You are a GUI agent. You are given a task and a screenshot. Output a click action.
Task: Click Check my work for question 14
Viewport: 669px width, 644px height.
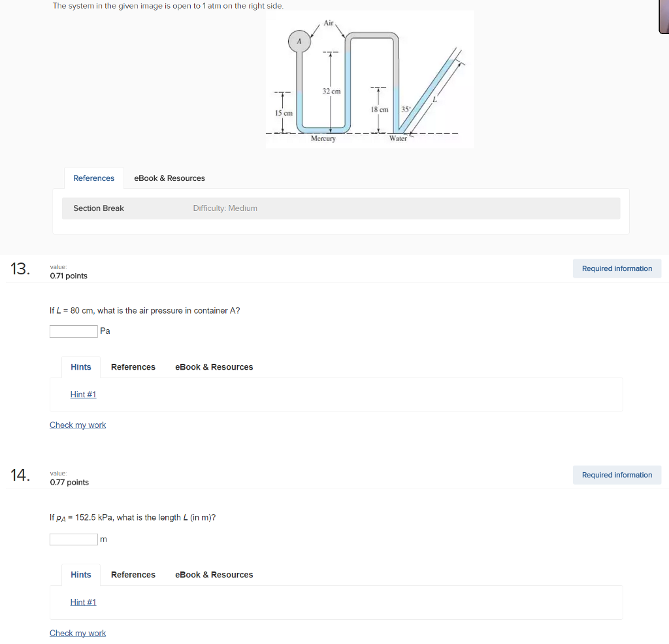click(78, 633)
